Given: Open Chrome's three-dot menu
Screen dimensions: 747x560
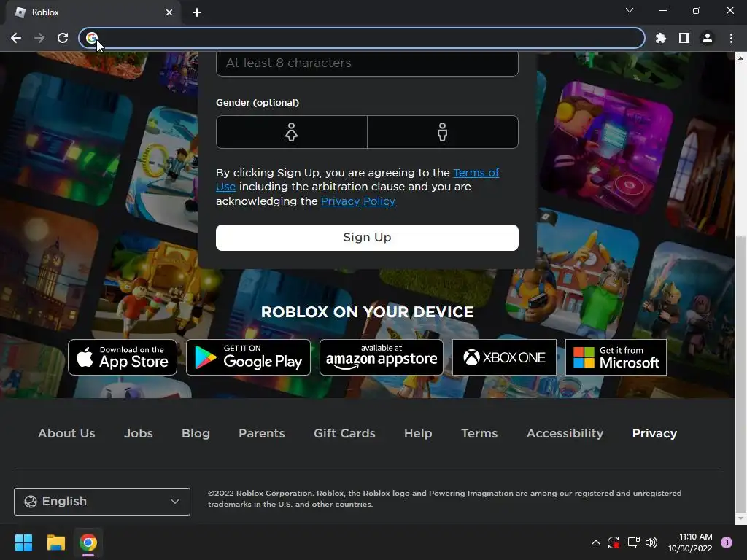Looking at the screenshot, I should tap(731, 38).
